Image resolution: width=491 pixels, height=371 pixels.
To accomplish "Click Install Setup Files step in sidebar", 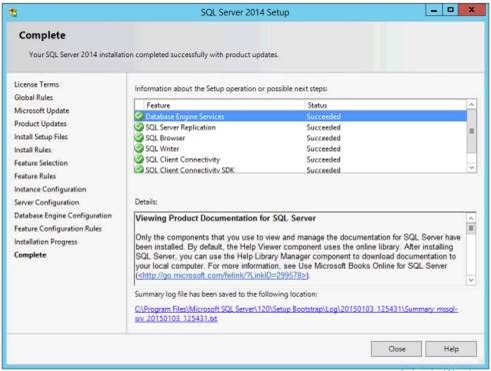I will tap(41, 137).
